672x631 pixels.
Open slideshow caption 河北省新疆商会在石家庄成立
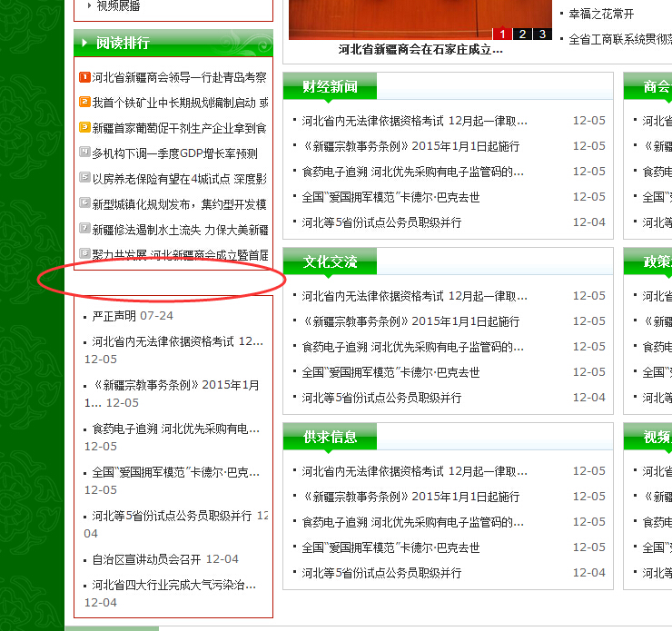(x=420, y=50)
